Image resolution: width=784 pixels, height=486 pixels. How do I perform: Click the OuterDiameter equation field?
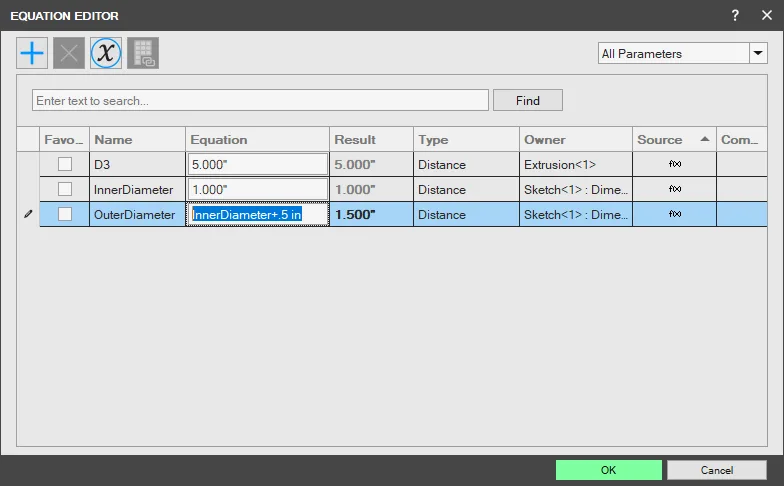tap(258, 214)
